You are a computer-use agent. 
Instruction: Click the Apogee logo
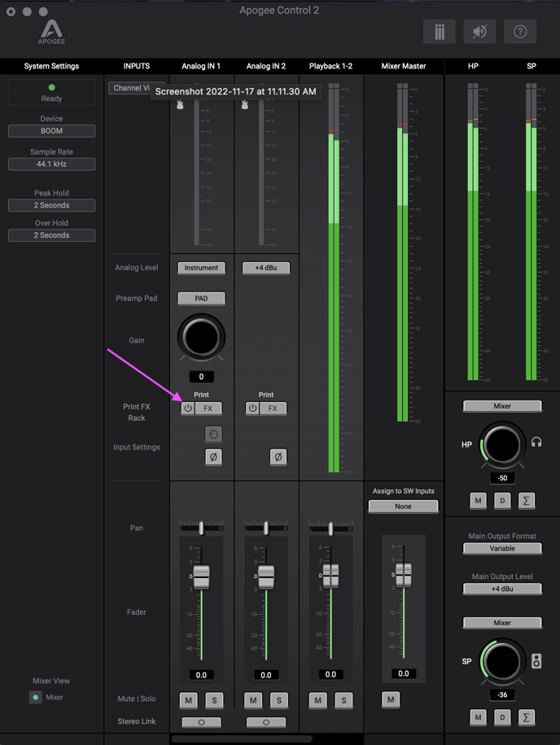click(x=51, y=33)
